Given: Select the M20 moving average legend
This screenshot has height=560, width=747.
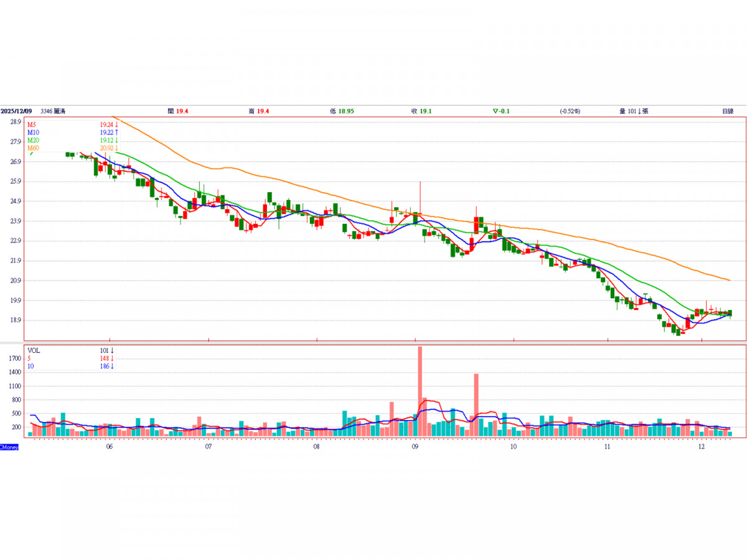Looking at the screenshot, I should pyautogui.click(x=34, y=141).
